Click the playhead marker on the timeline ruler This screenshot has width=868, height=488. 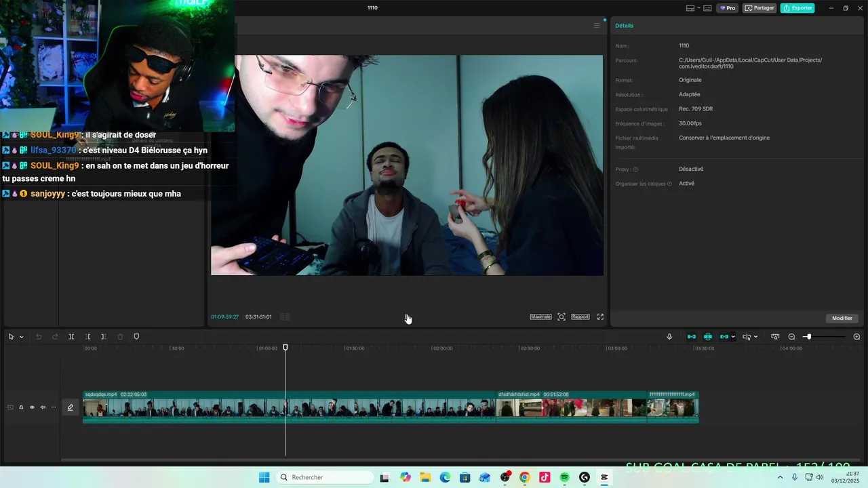click(285, 347)
